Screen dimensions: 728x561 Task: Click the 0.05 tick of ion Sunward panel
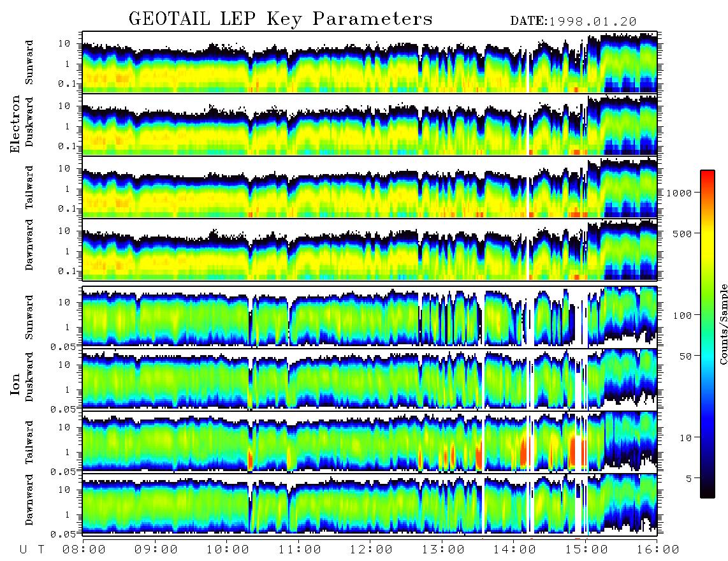click(63, 346)
